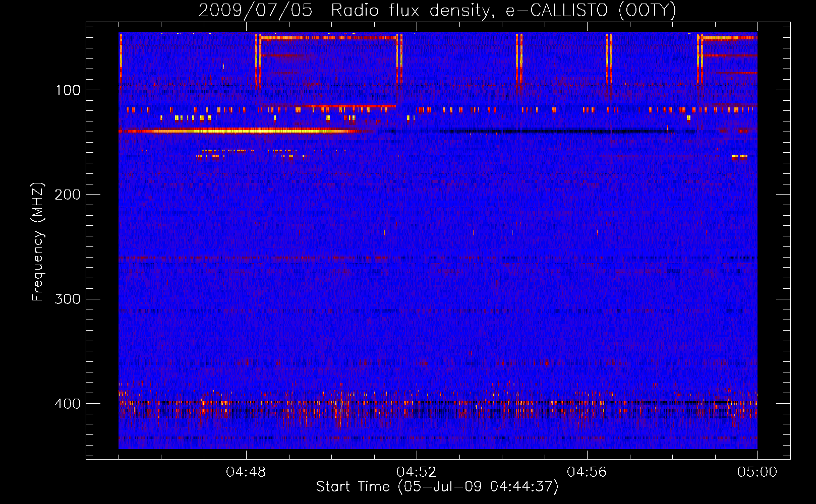
Task: Click the 04:48 time tick label
Action: click(246, 472)
